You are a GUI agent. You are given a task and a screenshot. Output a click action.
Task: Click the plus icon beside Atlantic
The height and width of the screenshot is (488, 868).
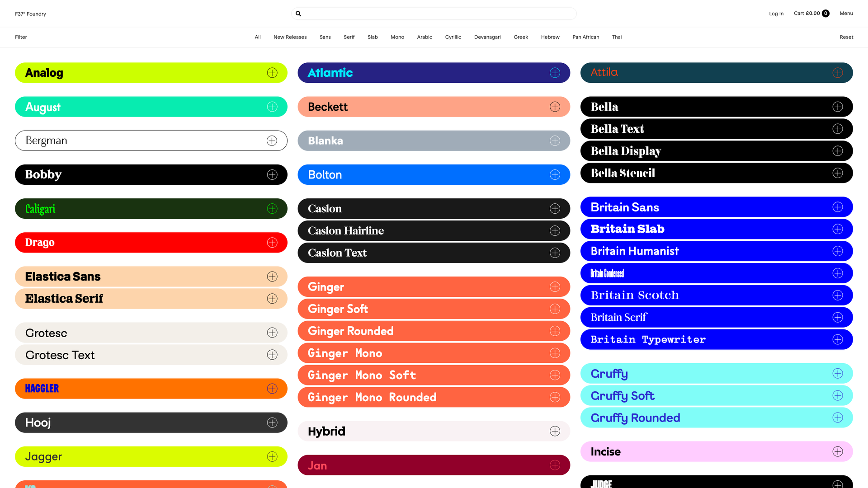coord(555,72)
